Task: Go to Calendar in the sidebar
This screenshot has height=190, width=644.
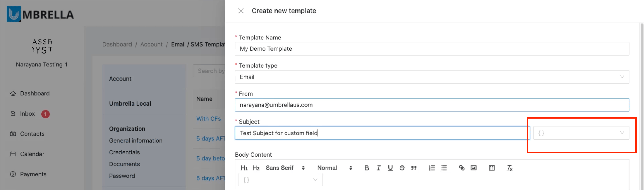Action: (32, 154)
